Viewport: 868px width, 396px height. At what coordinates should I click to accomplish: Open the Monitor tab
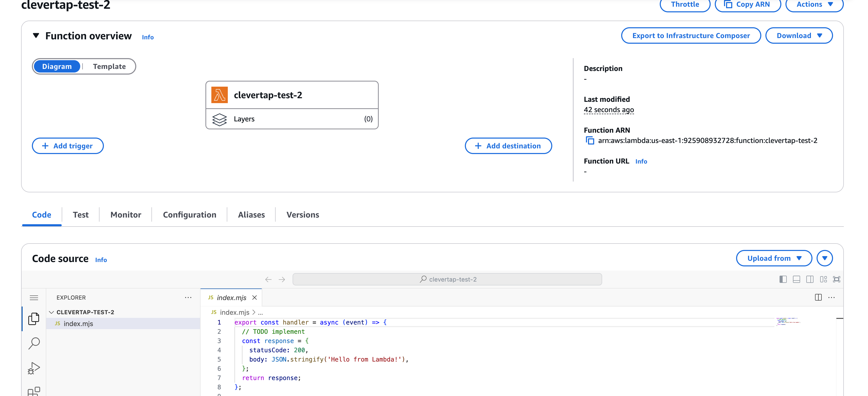[126, 215]
